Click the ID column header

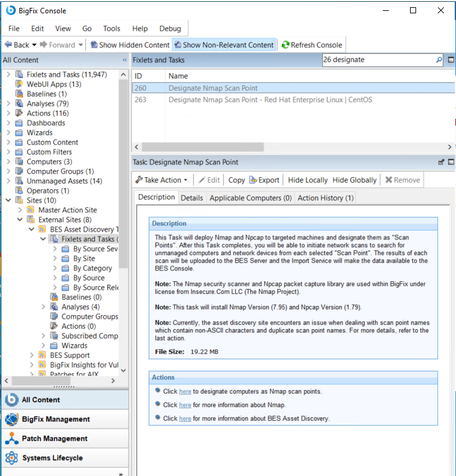tap(138, 76)
